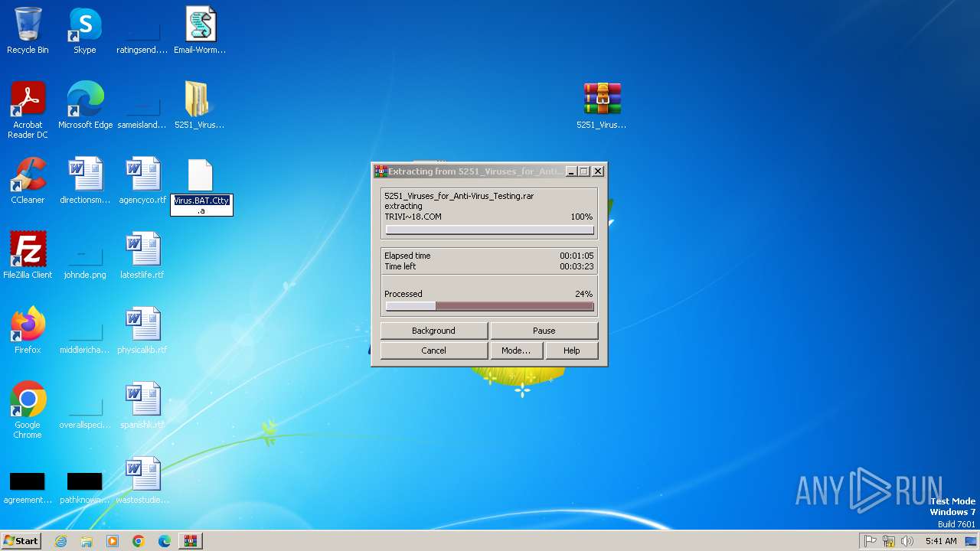Open the volume speaker tray icon
Image resolution: width=980 pixels, height=551 pixels.
(x=907, y=541)
